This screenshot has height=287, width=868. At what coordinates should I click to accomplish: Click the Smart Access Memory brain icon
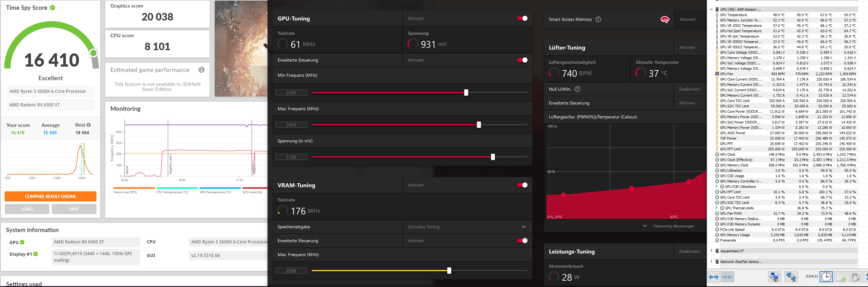[x=665, y=20]
